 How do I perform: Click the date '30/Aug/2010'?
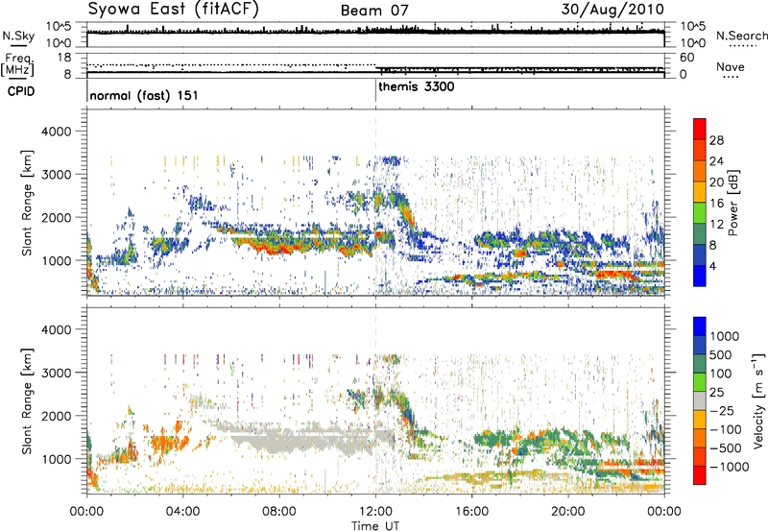coord(612,9)
